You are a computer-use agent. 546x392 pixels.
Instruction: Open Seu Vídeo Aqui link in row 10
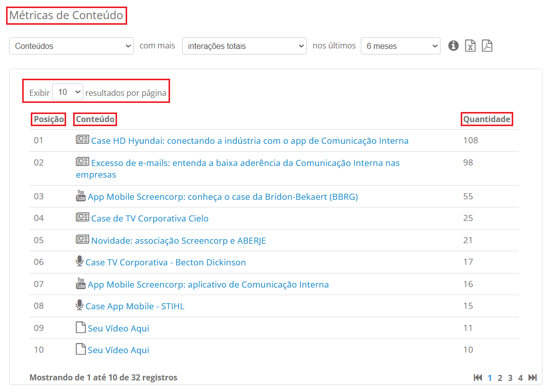tap(119, 350)
